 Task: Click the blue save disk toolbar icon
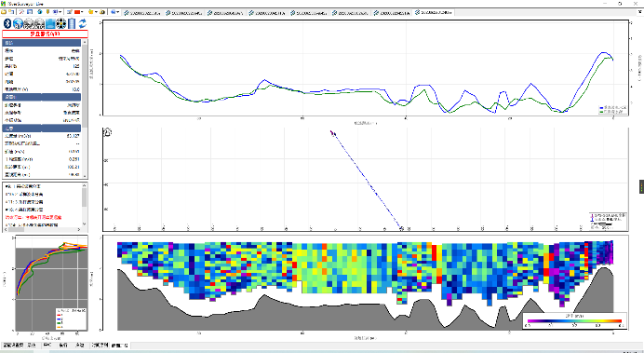click(x=30, y=12)
